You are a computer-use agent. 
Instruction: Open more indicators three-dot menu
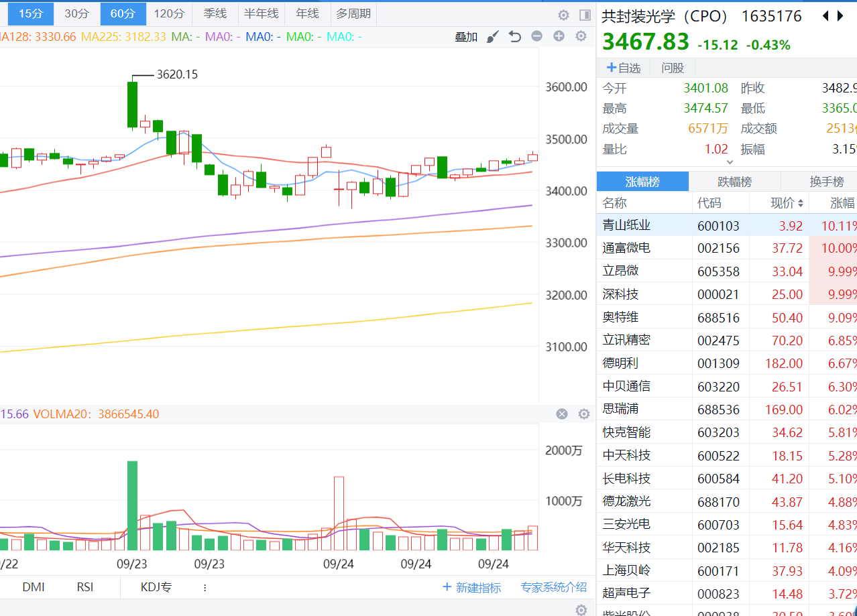[205, 588]
